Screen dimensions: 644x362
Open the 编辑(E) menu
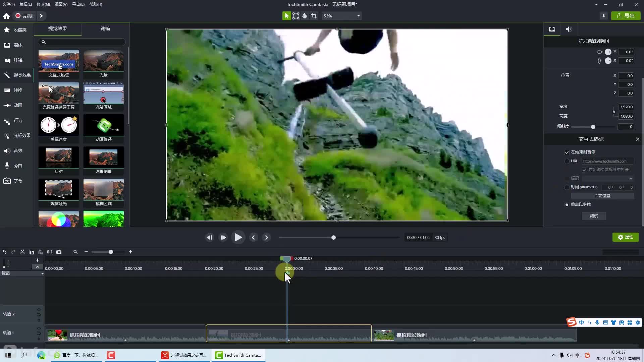point(25,4)
